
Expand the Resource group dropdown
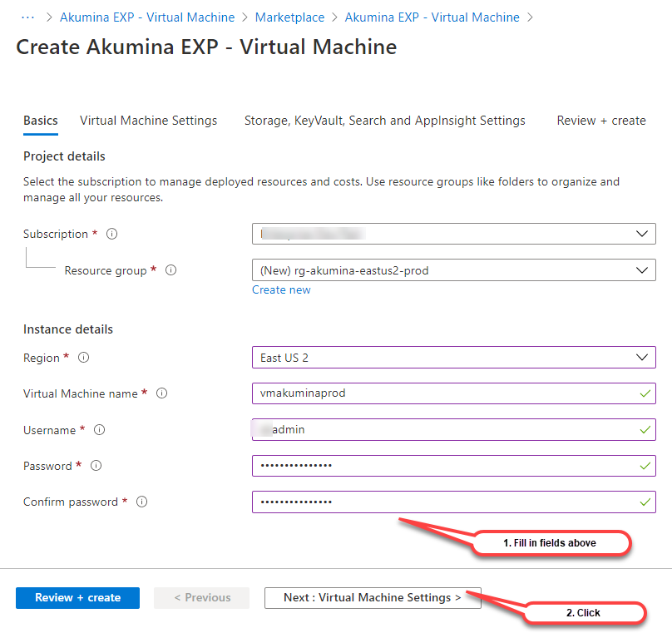click(x=453, y=270)
